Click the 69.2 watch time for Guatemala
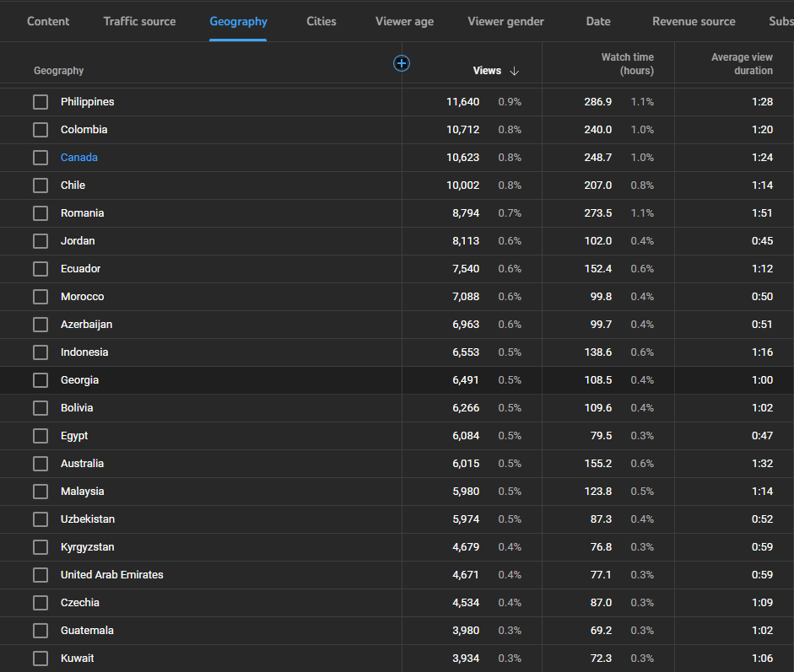Image resolution: width=794 pixels, height=672 pixels. point(601,631)
